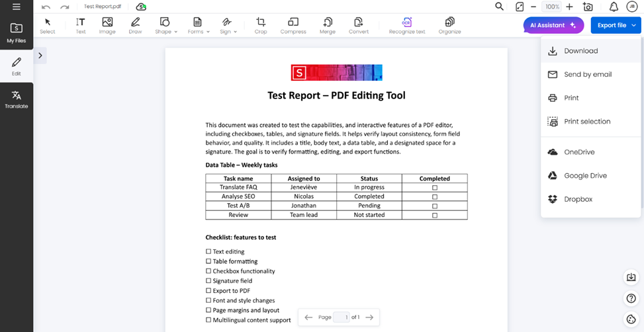
Task: Zoom in with the plus icon
Action: click(x=569, y=7)
